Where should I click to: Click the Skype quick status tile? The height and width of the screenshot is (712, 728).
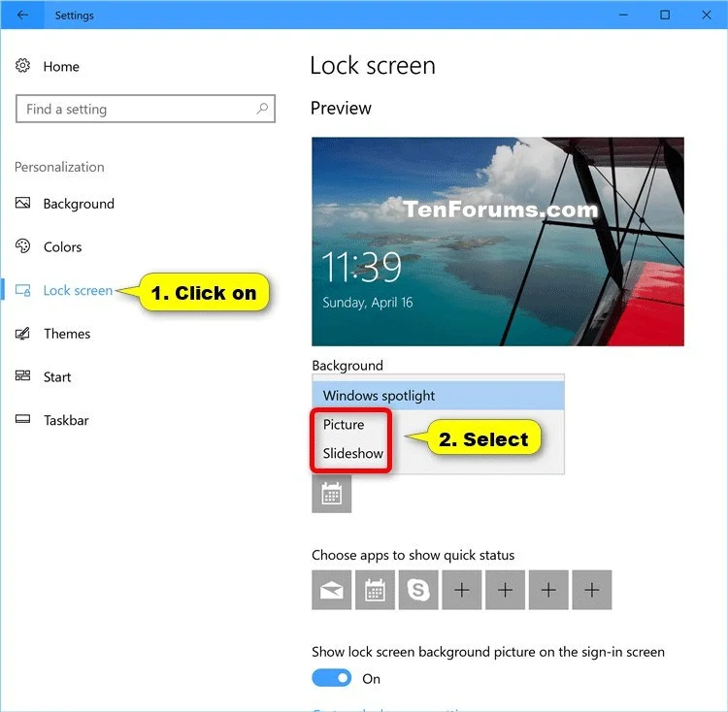point(418,590)
